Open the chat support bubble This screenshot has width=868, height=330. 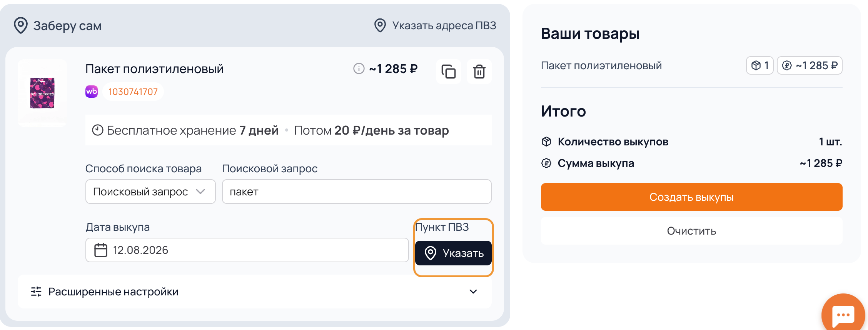coord(843,315)
